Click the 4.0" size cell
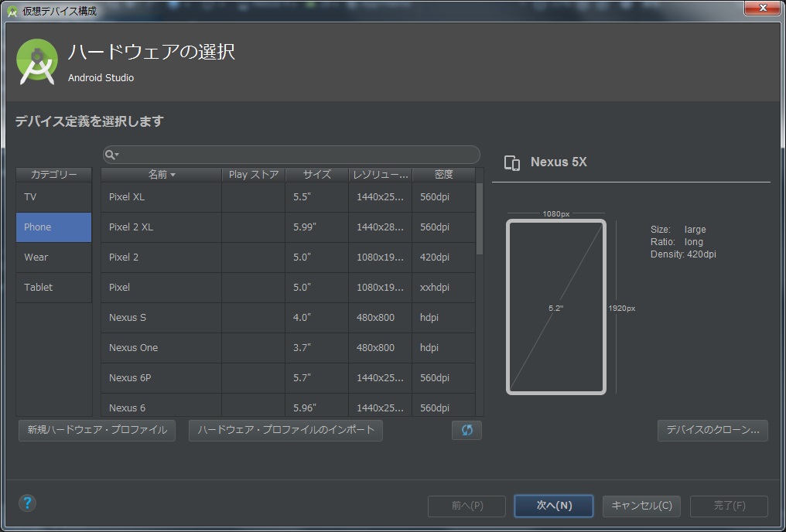Screen dimensions: 786x532 317,318
